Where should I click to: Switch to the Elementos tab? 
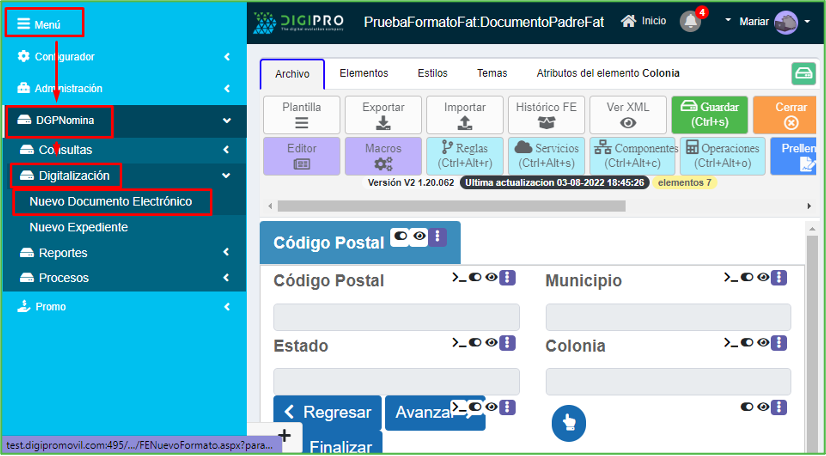pos(363,73)
